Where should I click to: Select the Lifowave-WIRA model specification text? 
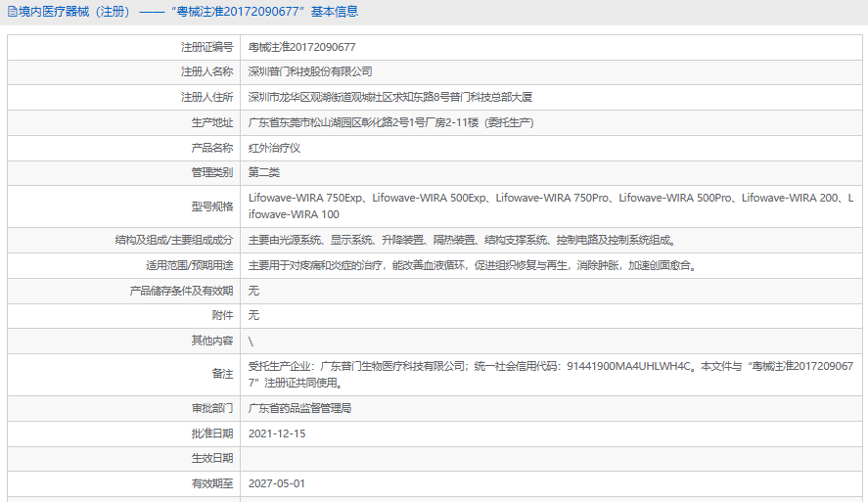coord(551,205)
